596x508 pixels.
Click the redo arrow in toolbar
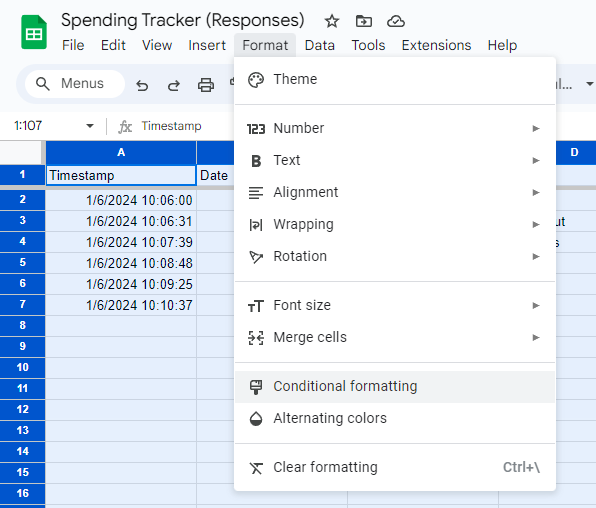[x=174, y=85]
